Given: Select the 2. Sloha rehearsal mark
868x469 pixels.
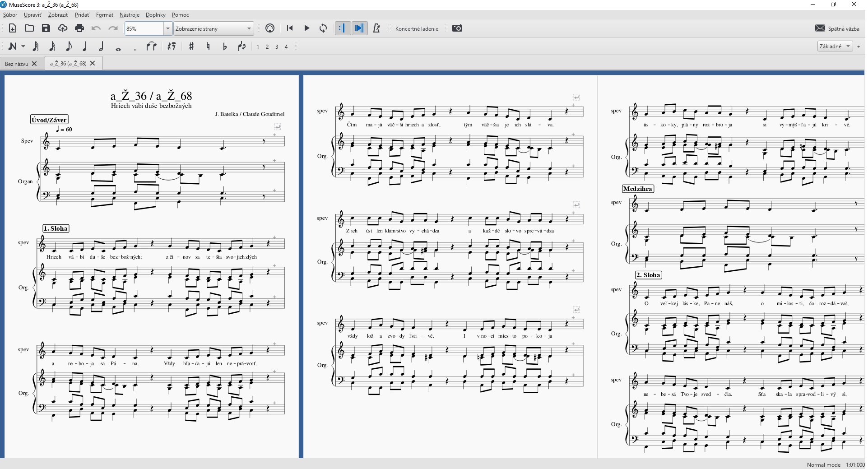Looking at the screenshot, I should (x=649, y=275).
